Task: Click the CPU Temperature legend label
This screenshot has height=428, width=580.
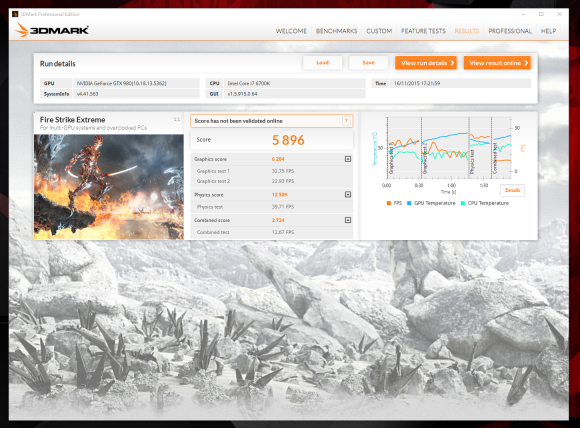Action: click(488, 203)
